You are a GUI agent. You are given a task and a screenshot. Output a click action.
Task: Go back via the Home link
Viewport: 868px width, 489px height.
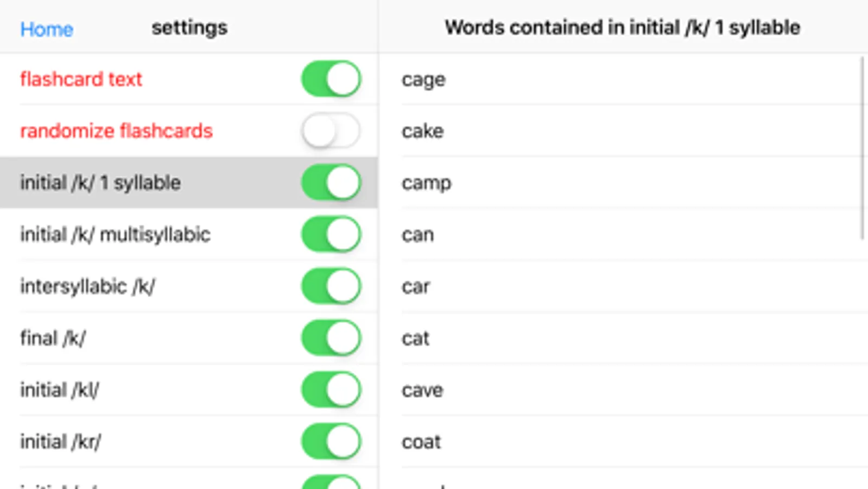47,29
